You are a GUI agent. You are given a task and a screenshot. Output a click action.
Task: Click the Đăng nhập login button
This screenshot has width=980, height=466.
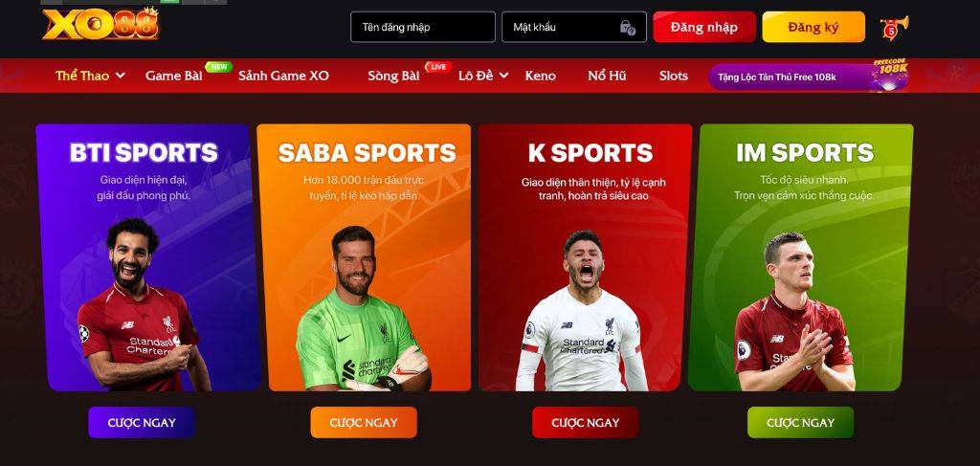pos(704,27)
